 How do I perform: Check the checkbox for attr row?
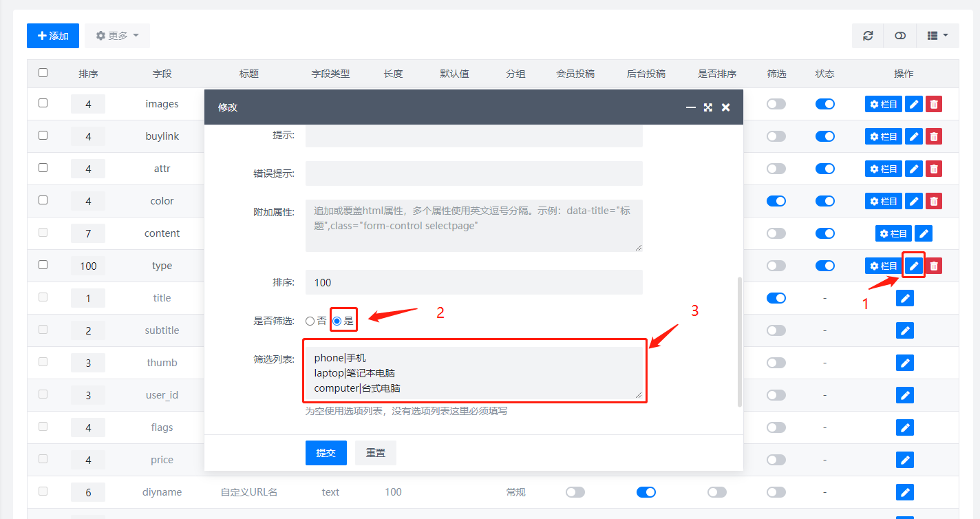(43, 167)
